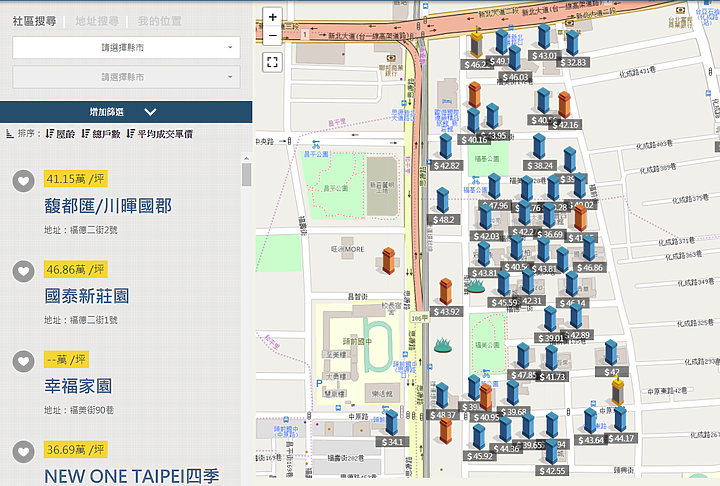Favorite the 國泰新莊園 community
Viewport: 720px width, 486px height.
23,271
